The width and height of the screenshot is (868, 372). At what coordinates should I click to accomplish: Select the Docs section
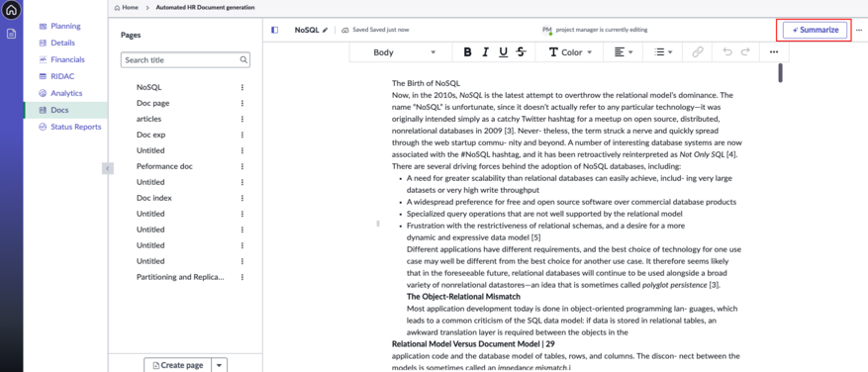pyautogui.click(x=66, y=110)
